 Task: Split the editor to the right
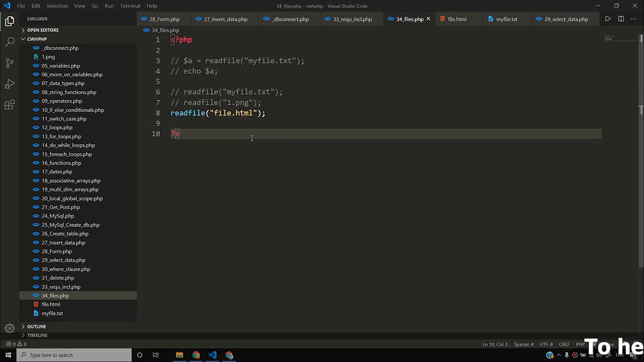tap(621, 19)
